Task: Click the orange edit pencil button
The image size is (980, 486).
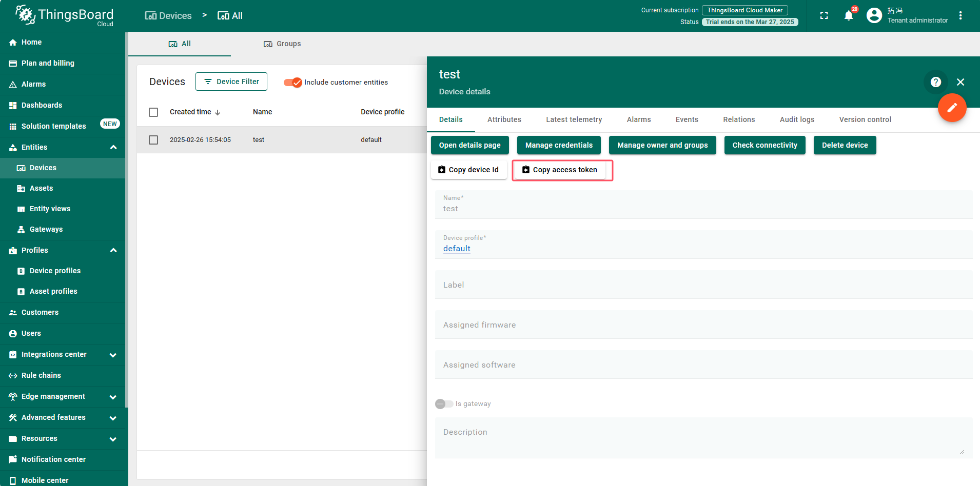Action: pos(952,108)
